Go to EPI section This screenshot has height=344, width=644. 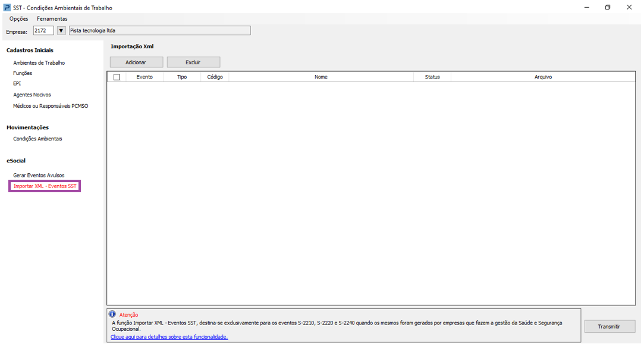pyautogui.click(x=17, y=84)
